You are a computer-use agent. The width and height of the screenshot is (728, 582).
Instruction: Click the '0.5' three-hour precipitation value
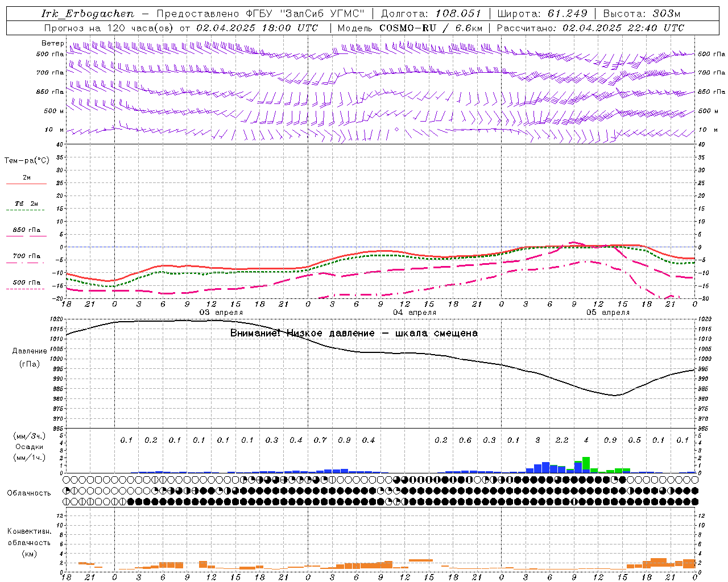(x=635, y=440)
